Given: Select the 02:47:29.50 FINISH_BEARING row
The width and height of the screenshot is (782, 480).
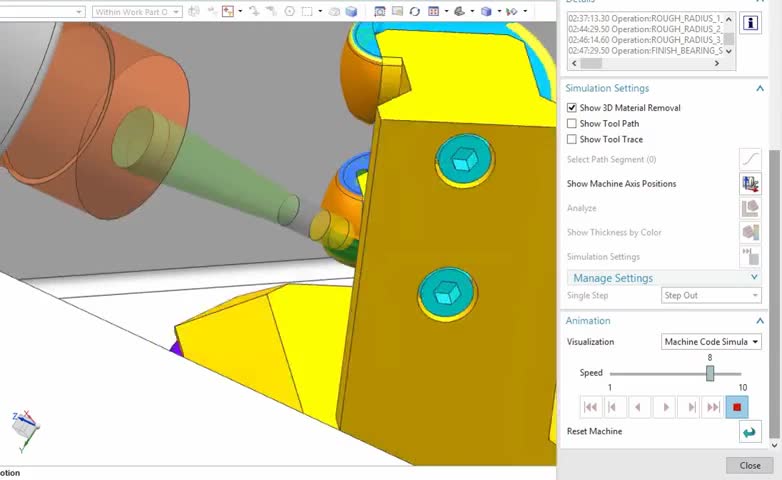Looking at the screenshot, I should click(645, 51).
